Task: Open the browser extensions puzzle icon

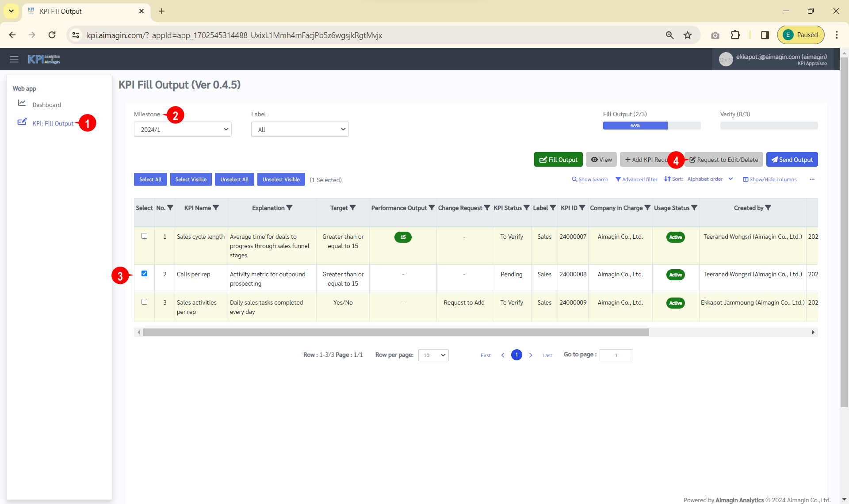Action: point(735,35)
